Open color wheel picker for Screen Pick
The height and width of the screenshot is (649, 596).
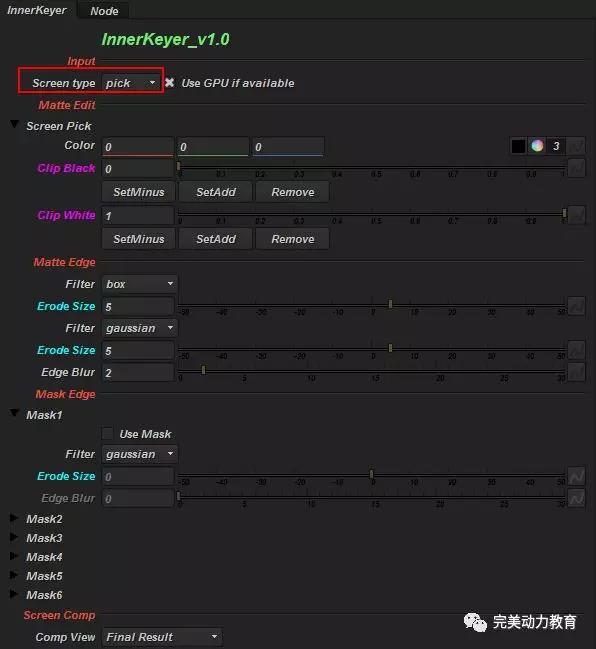[537, 146]
